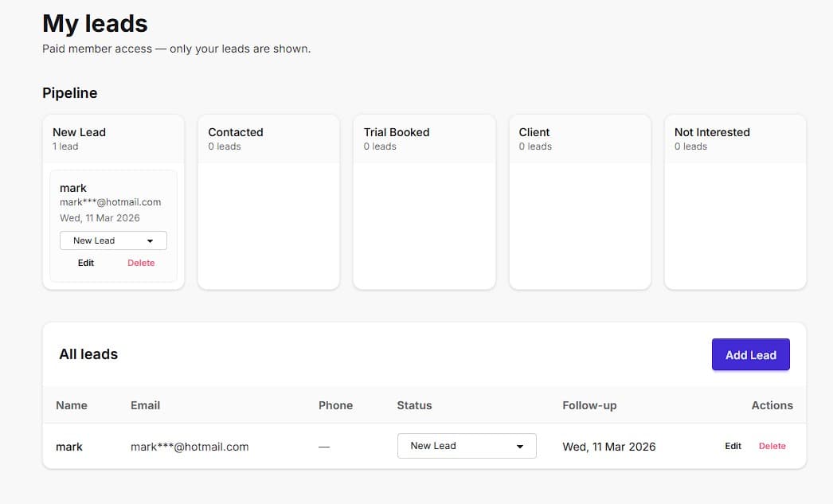Click the Email column header
The height and width of the screenshot is (504, 833).
144,405
